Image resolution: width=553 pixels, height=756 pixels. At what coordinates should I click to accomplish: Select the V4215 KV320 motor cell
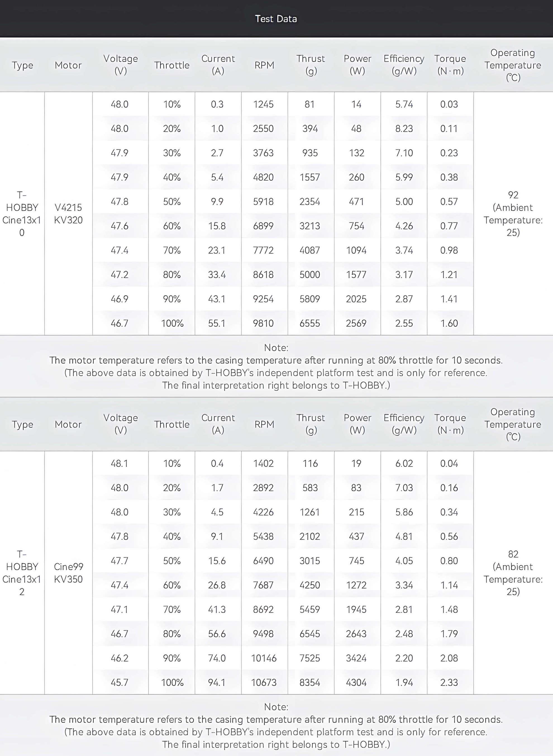point(68,214)
